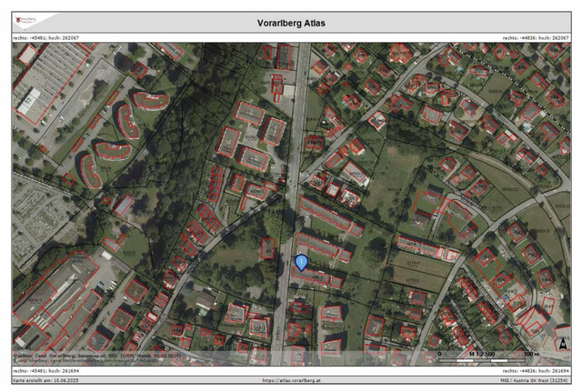
Task: Open the atlas.vorarlberg.at link in the footer
Action: (291, 380)
